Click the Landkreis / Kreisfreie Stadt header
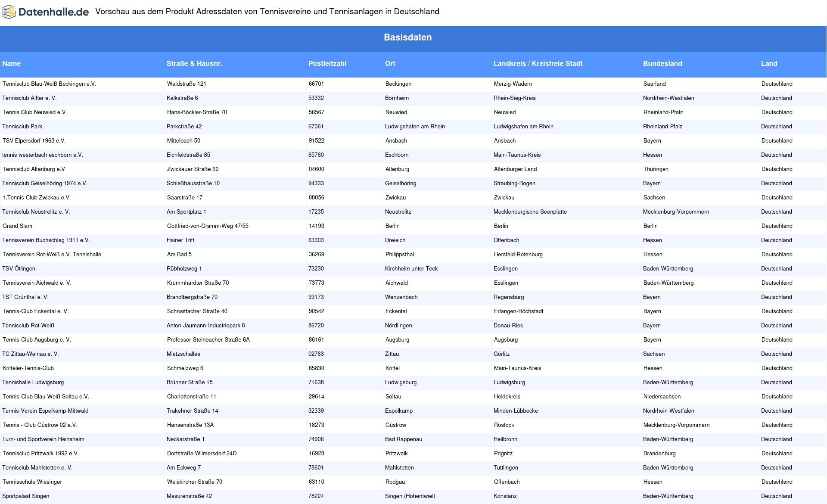This screenshot has width=827, height=504. 538,63
